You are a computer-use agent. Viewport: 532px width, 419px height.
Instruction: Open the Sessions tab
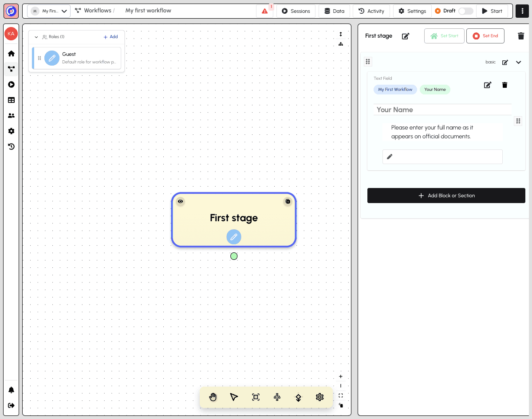[296, 11]
